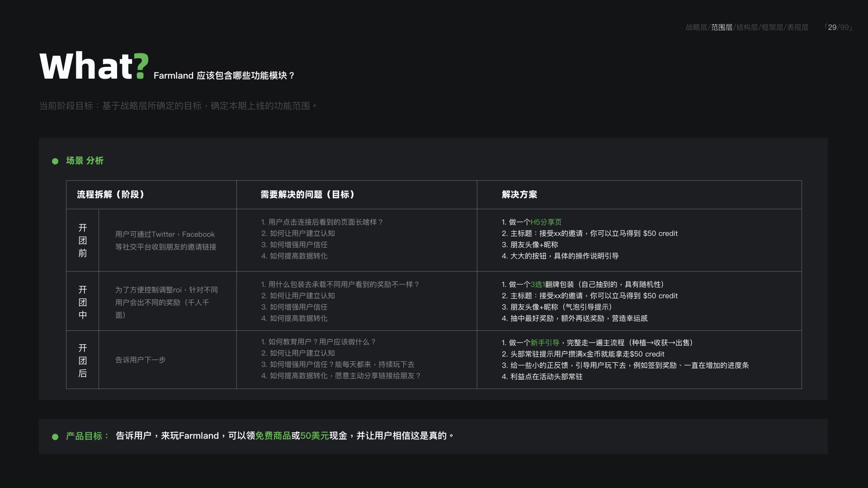
Task: Click the 当前阶段目标 description line
Action: (x=178, y=106)
